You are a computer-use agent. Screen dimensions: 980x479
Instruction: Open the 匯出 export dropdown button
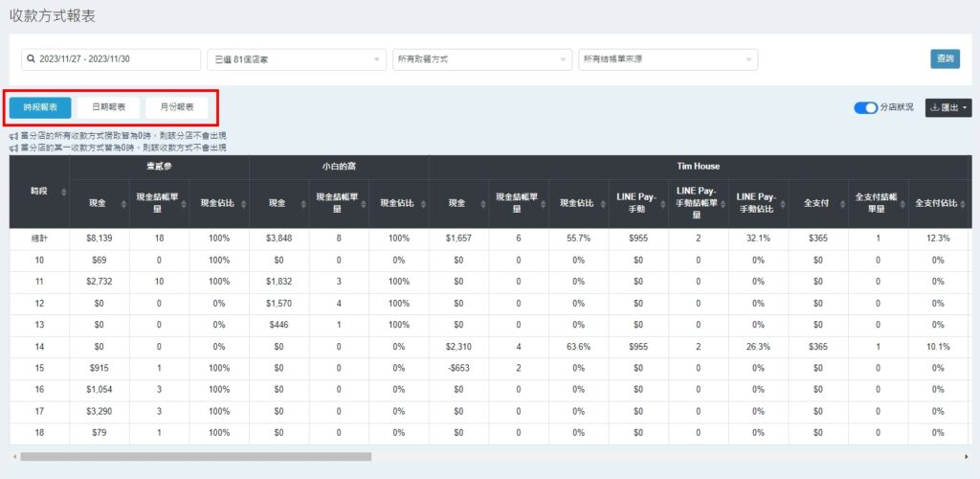coord(948,107)
